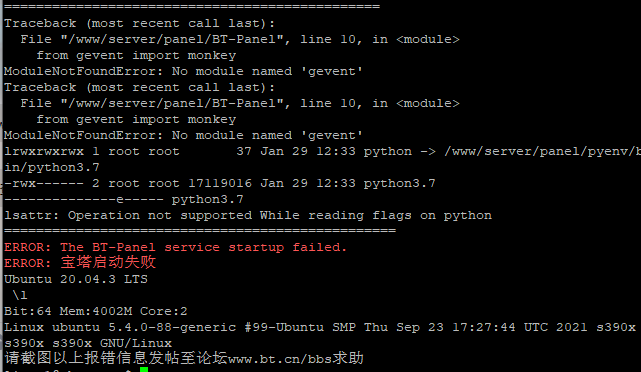Click the 's390x s390x GNU/Linux' line
Viewport: 641px width, 372px height.
point(88,343)
